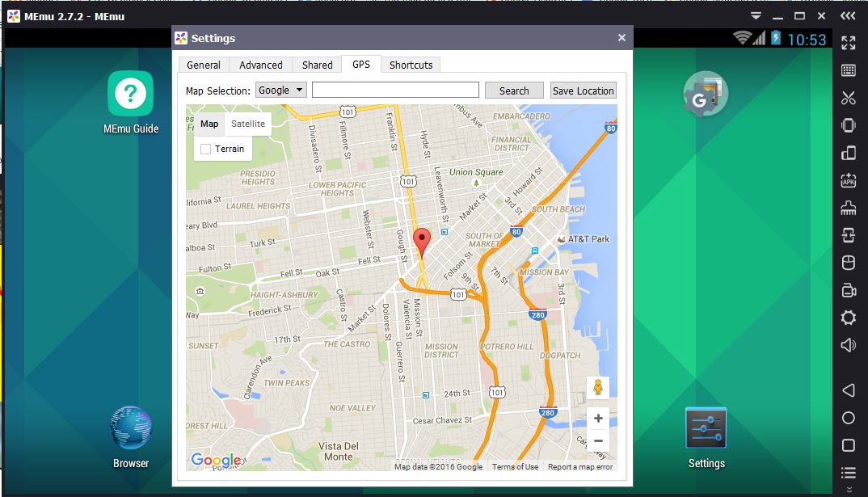Expand more sidebar tools with bottom chevron
The image size is (868, 497).
coord(849,490)
